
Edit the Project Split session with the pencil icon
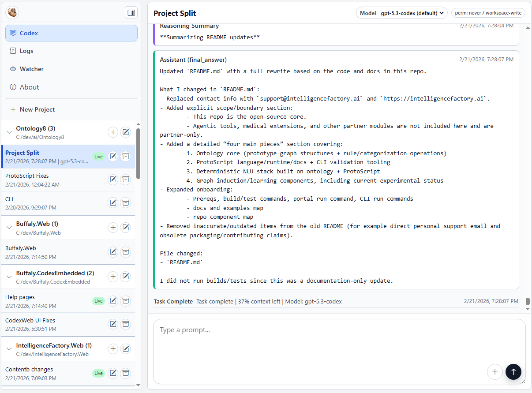[x=113, y=156]
